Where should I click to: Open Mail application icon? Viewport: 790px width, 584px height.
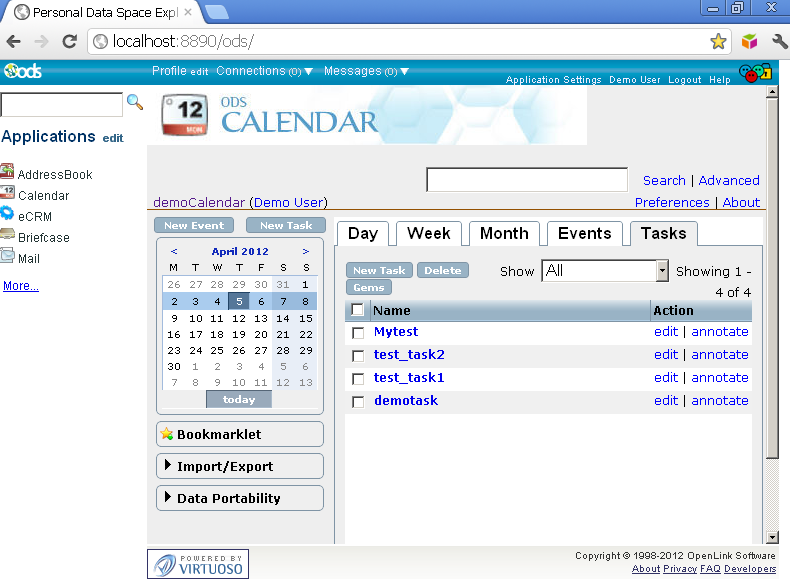coord(7,255)
